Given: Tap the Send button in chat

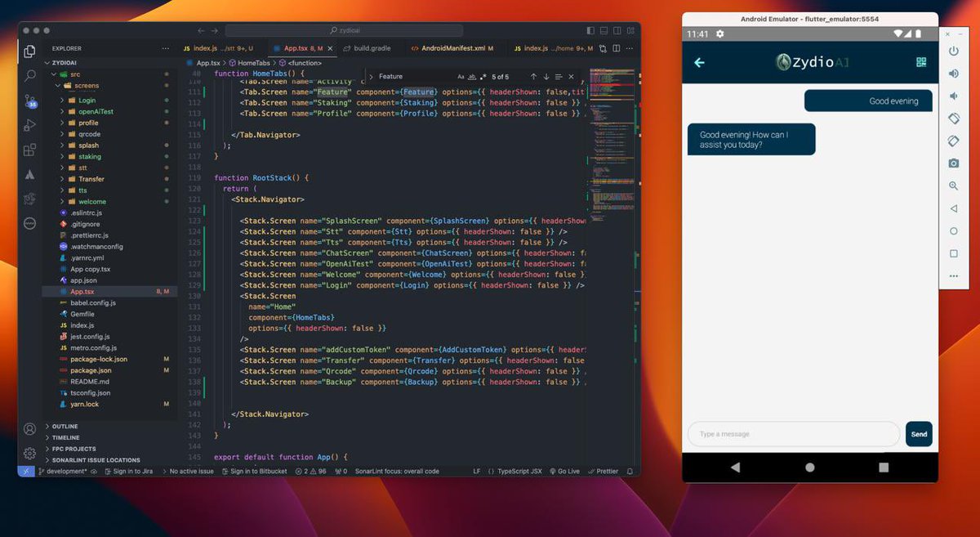Looking at the screenshot, I should pyautogui.click(x=919, y=434).
